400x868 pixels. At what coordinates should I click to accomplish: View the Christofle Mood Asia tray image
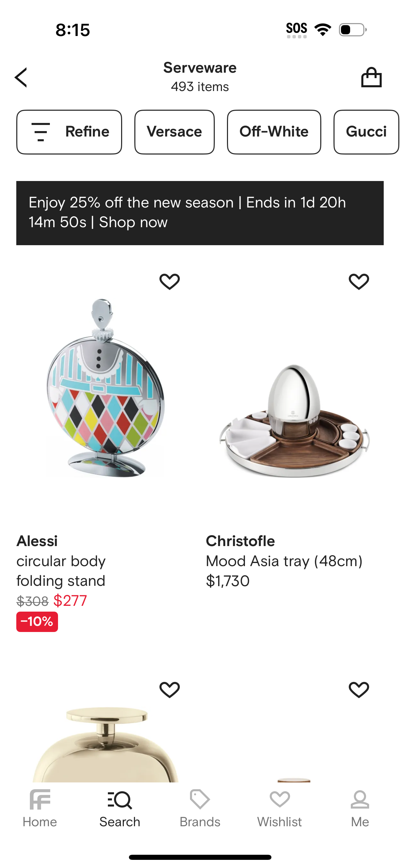point(294,421)
